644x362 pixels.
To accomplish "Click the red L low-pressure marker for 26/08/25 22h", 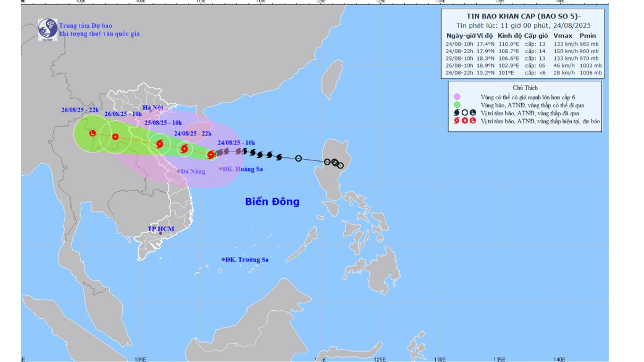I will tap(93, 133).
